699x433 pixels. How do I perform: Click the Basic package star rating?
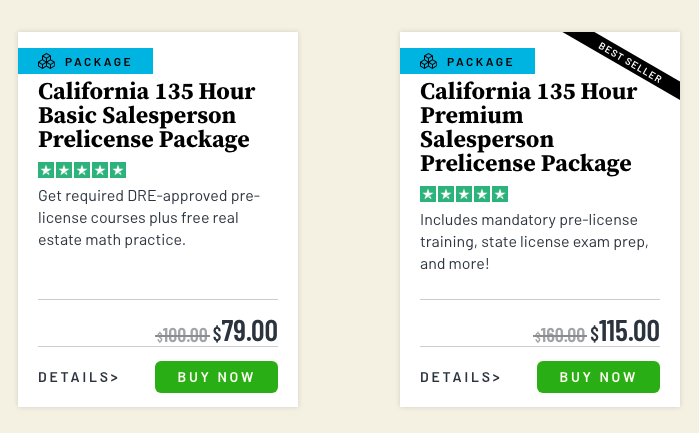tap(82, 170)
